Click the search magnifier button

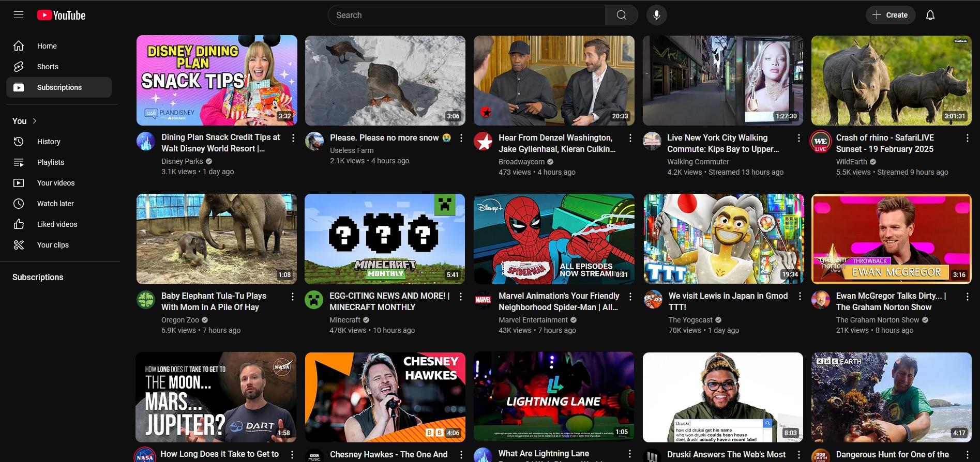click(x=621, y=15)
